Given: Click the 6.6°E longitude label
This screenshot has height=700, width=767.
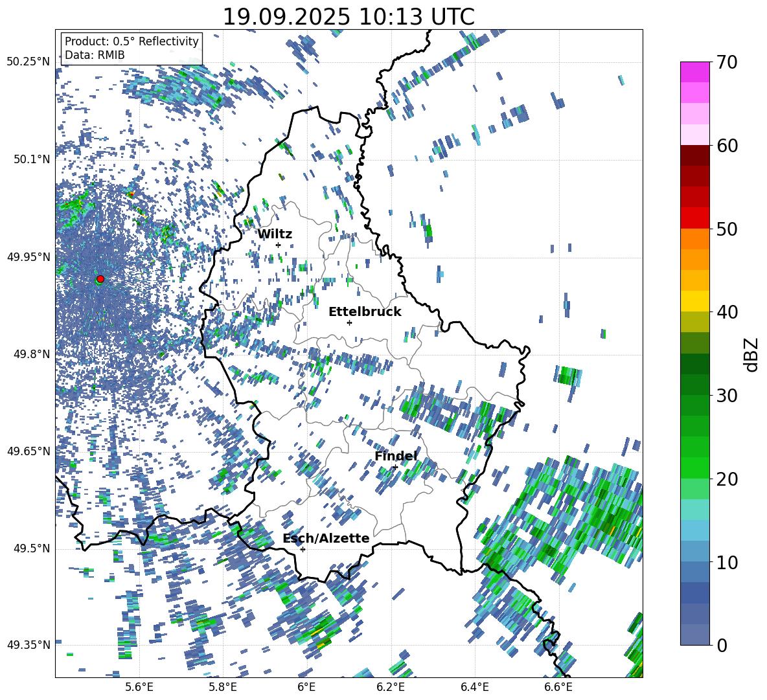Looking at the screenshot, I should (558, 687).
